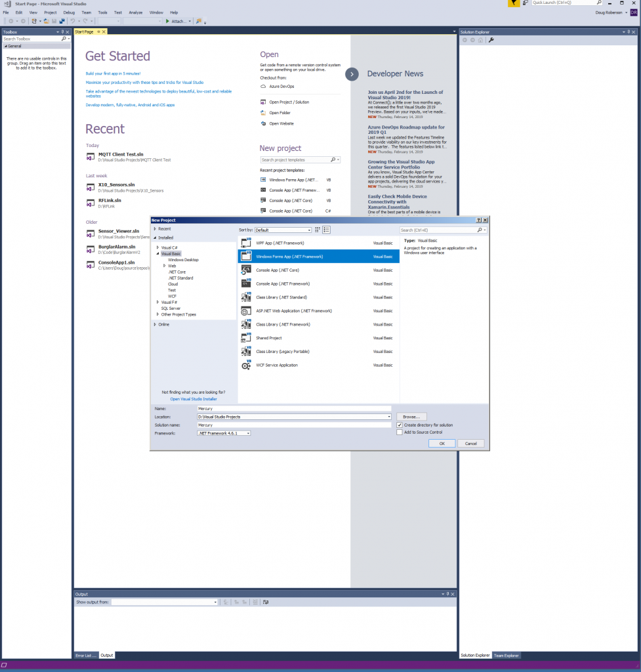This screenshot has width=641, height=672.
Task: Select the .NET Core tree item
Action: (x=177, y=272)
